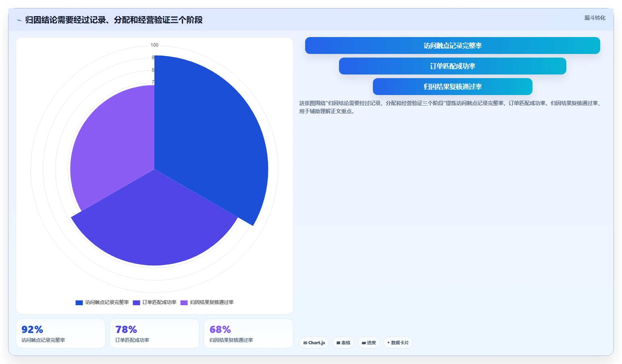Click the description paragraph starting 这张图围绕
The height and width of the screenshot is (364, 622).
click(x=450, y=107)
